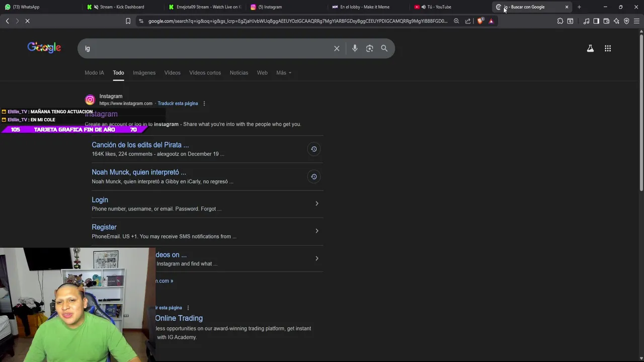Switch to the Tú - YouTube tab
Image resolution: width=644 pixels, height=362 pixels.
450,7
